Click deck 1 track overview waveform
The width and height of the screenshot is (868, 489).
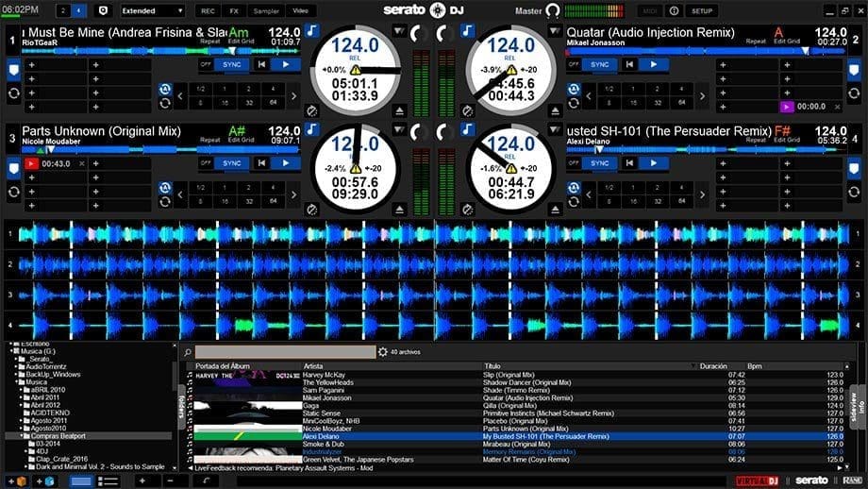(x=160, y=52)
